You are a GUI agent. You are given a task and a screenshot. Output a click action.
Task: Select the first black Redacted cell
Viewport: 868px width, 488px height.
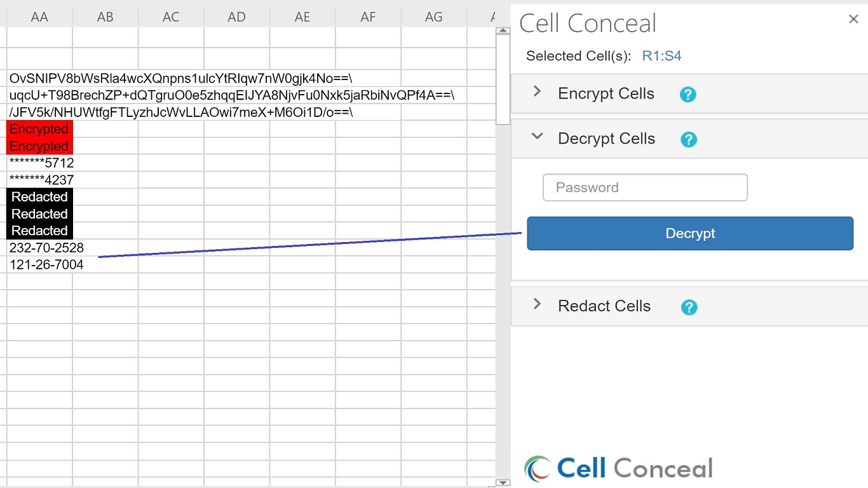pos(39,197)
